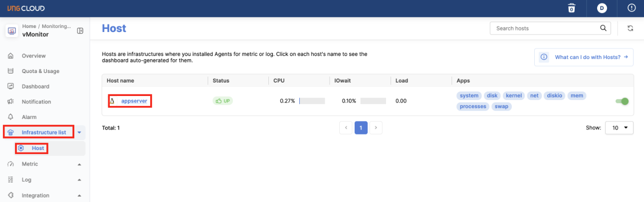
Task: Click the Search hosts input field
Action: tap(544, 28)
